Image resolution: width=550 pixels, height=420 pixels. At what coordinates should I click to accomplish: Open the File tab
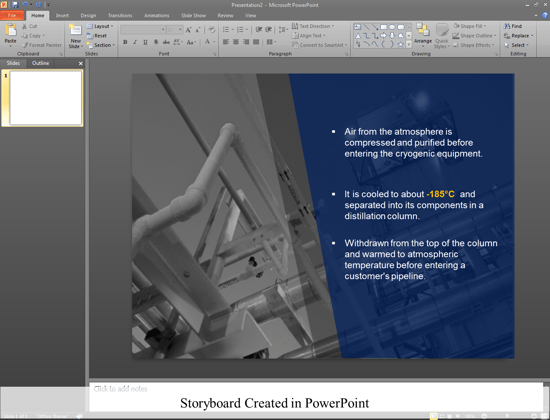coord(12,15)
